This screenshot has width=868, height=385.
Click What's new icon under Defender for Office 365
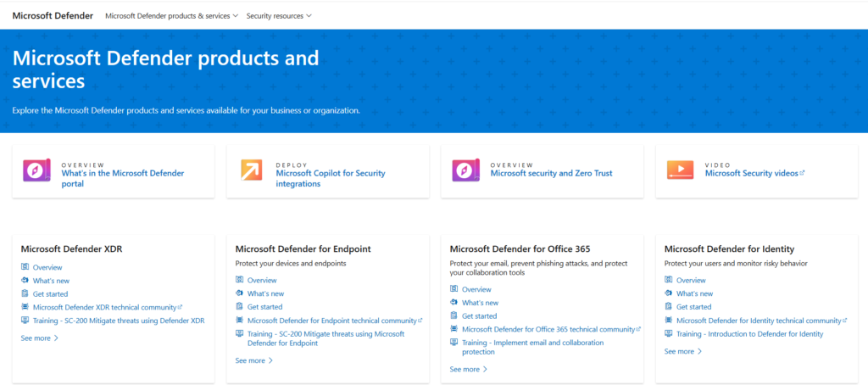click(x=454, y=303)
